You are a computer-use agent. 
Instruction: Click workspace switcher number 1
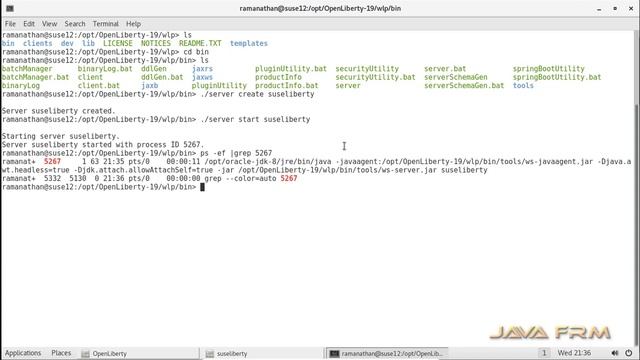click(x=543, y=353)
